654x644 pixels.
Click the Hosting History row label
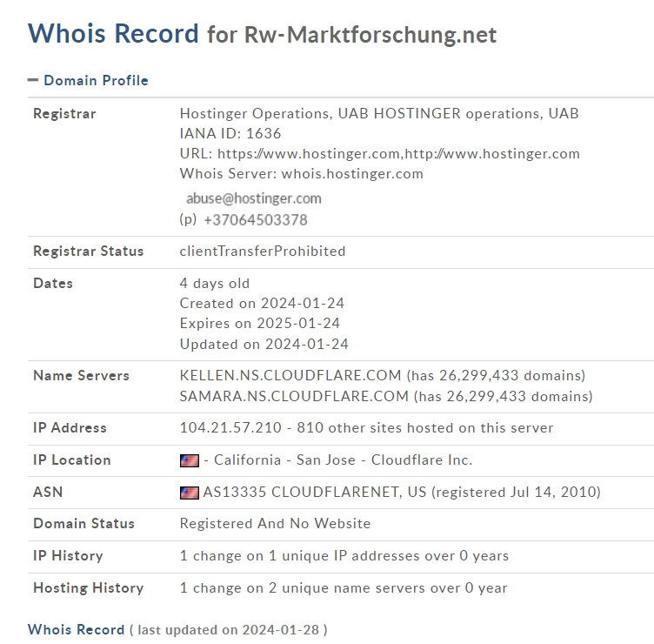89,588
